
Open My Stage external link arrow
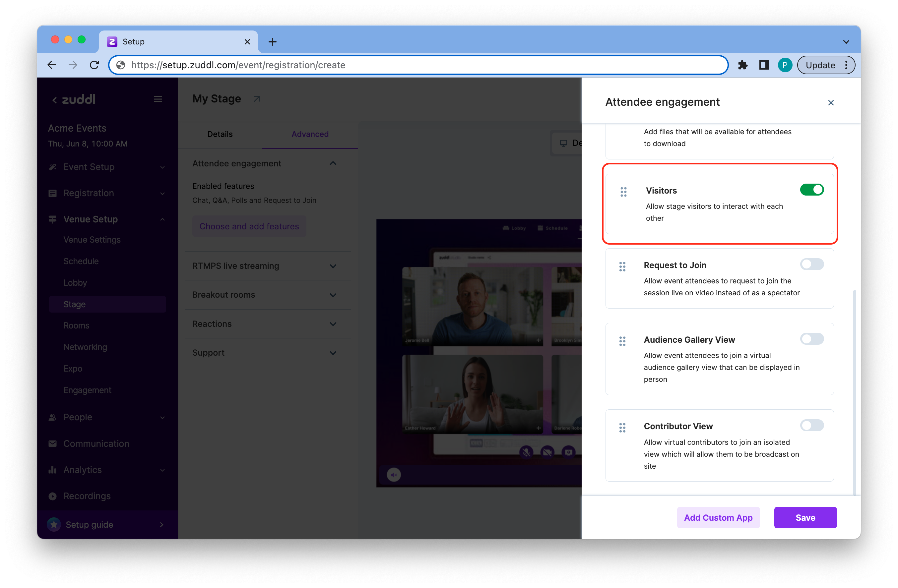point(257,99)
